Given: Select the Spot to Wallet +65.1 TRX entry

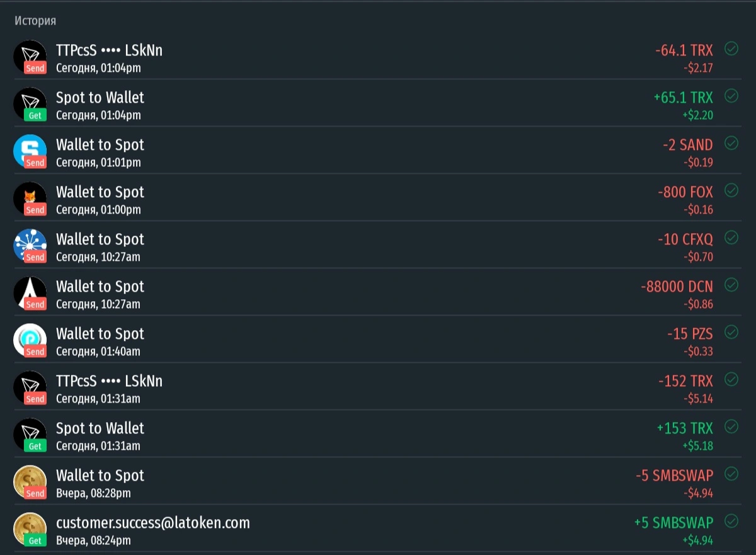Looking at the screenshot, I should [378, 104].
